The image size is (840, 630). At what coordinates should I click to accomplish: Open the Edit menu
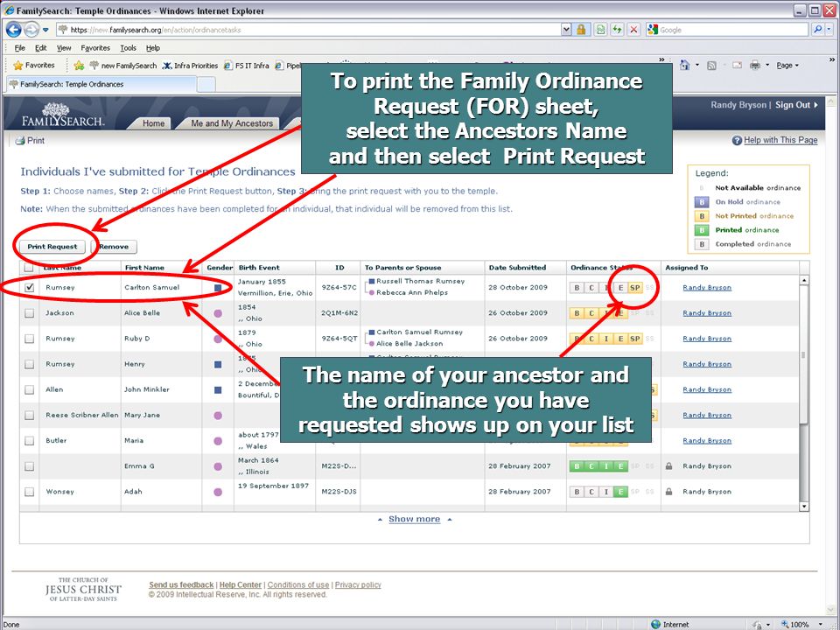(41, 47)
